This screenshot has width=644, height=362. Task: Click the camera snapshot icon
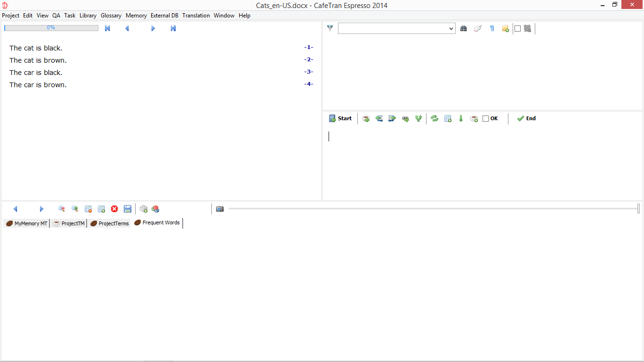pyautogui.click(x=220, y=209)
